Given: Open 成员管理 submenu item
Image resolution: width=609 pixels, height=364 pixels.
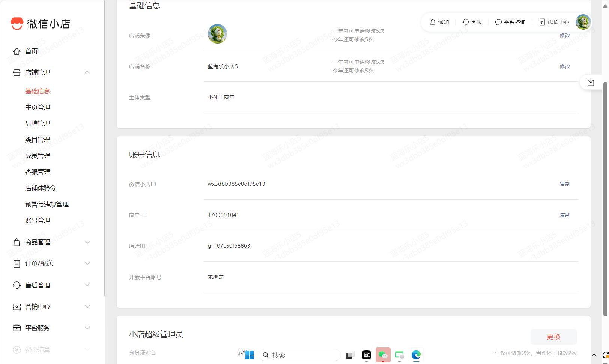Looking at the screenshot, I should click(38, 156).
